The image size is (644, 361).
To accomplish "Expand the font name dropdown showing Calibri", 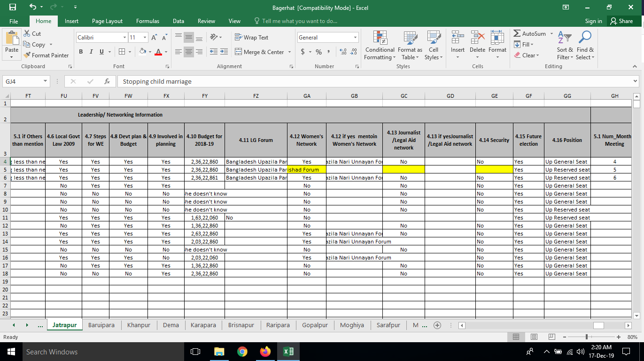I will [x=124, y=38].
